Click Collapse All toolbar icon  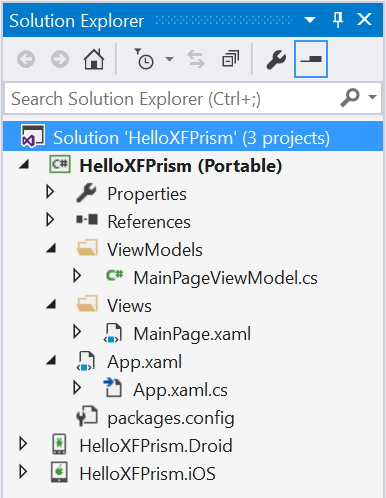click(230, 59)
